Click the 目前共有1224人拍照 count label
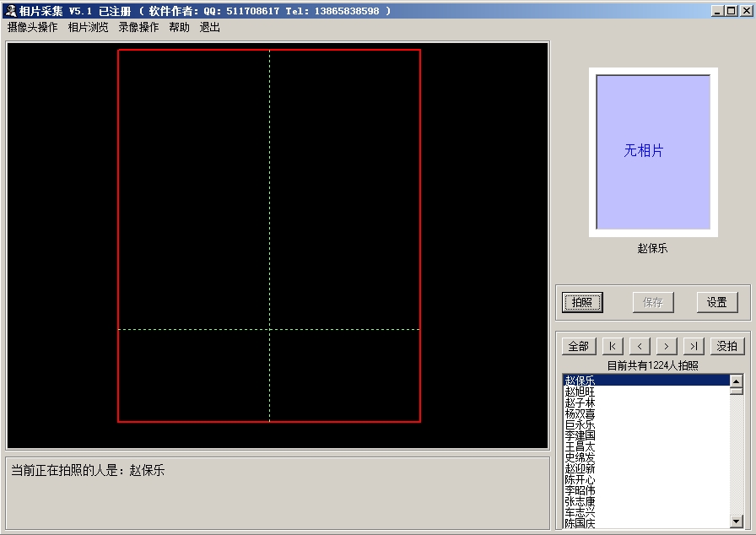756x535 pixels. (x=652, y=366)
